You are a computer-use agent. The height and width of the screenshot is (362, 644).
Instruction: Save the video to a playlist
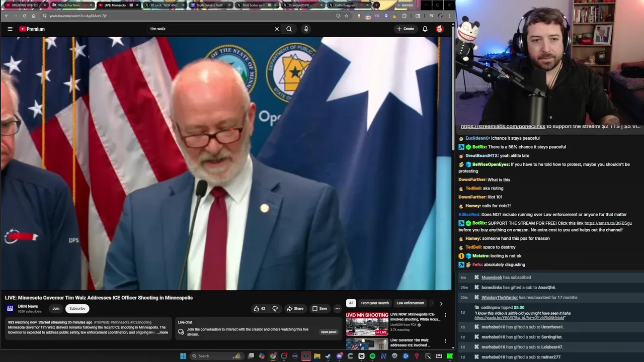[x=319, y=309]
